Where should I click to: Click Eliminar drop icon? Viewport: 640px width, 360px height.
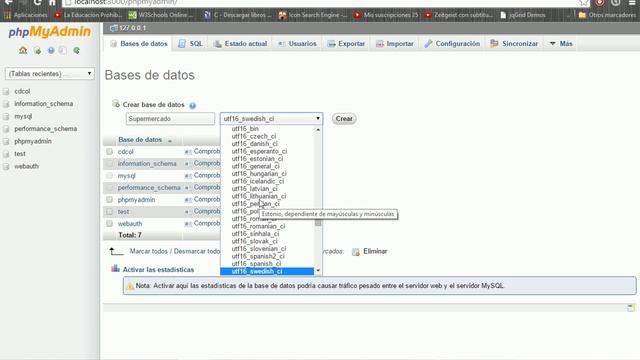(x=356, y=252)
